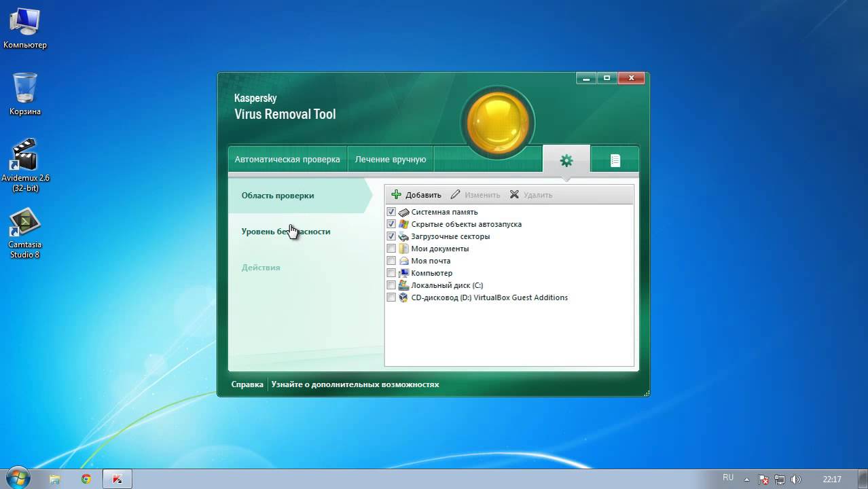Select the Локальный диск (C:) text

[x=447, y=285]
